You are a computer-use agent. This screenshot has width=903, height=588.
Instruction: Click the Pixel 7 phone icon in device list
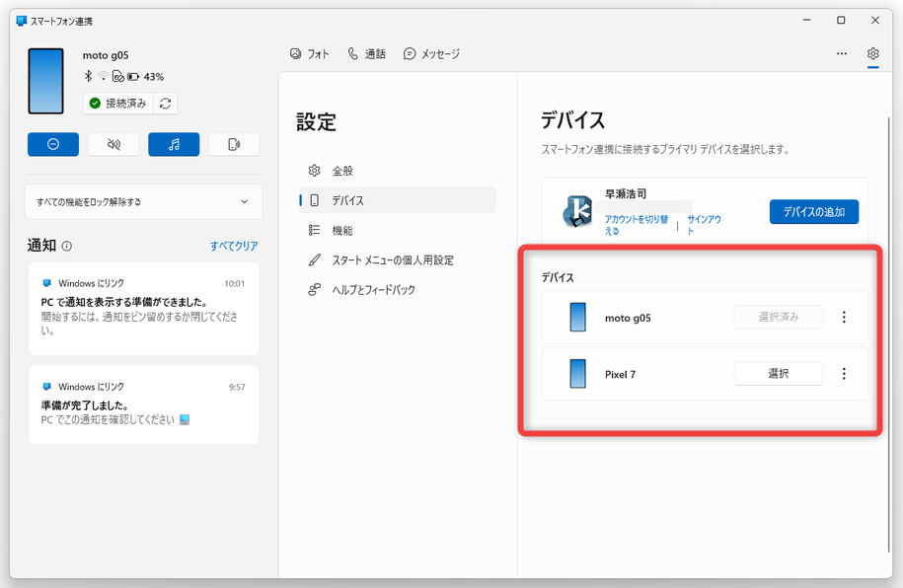point(577,374)
